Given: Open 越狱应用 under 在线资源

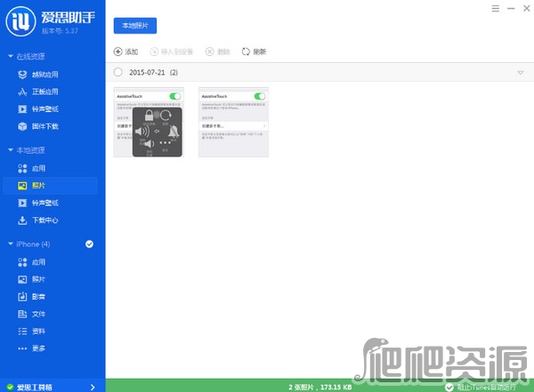Looking at the screenshot, I should point(38,75).
